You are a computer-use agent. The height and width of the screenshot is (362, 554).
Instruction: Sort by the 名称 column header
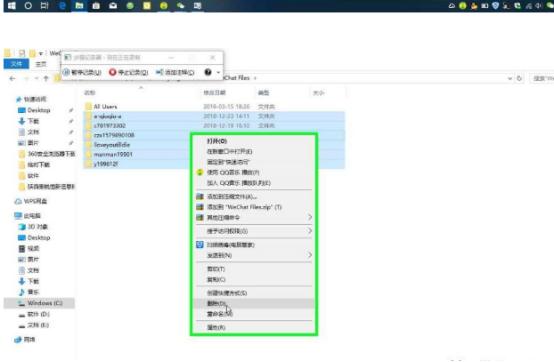[90, 93]
